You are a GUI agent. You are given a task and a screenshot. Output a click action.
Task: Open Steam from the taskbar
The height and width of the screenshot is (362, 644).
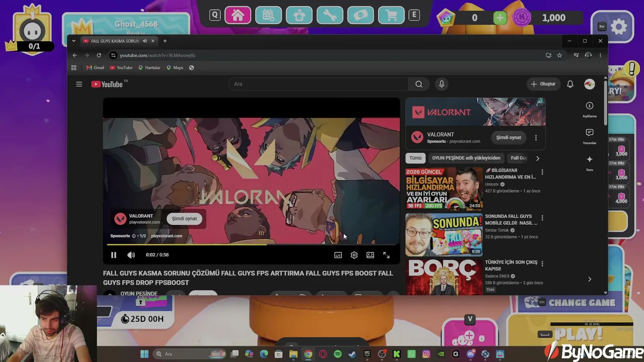[352, 354]
